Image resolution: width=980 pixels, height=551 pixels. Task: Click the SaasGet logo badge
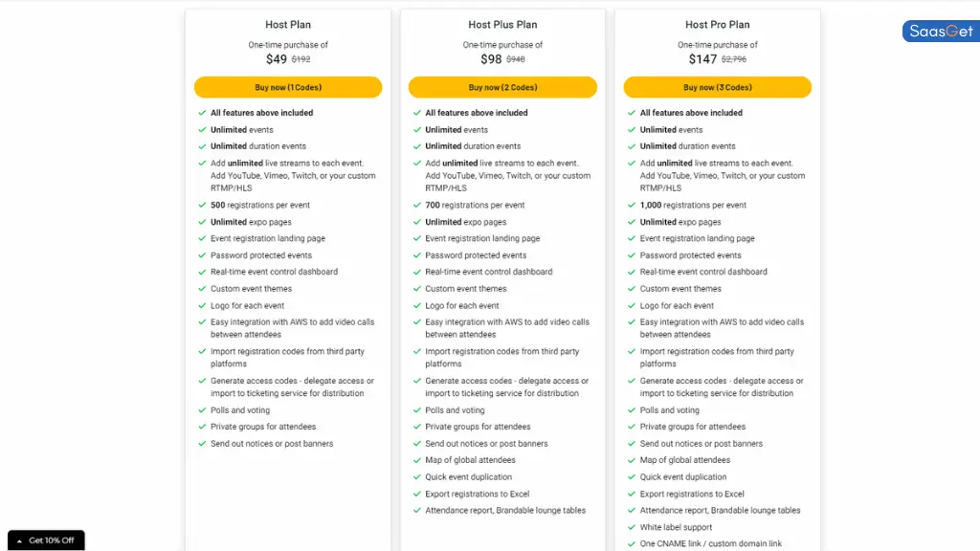[x=941, y=32]
